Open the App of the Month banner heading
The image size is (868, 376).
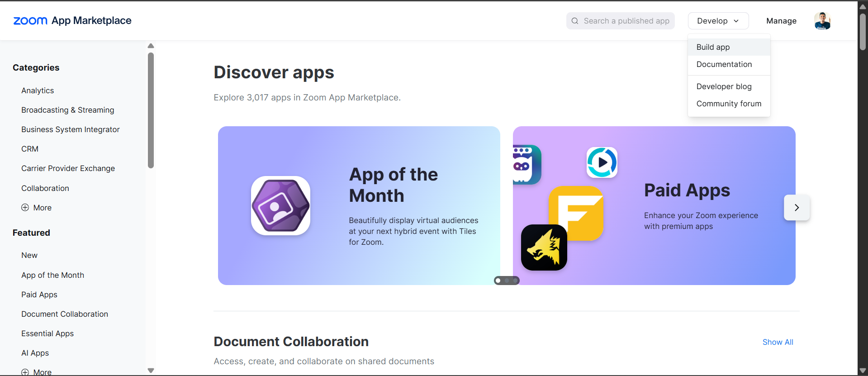pyautogui.click(x=394, y=185)
